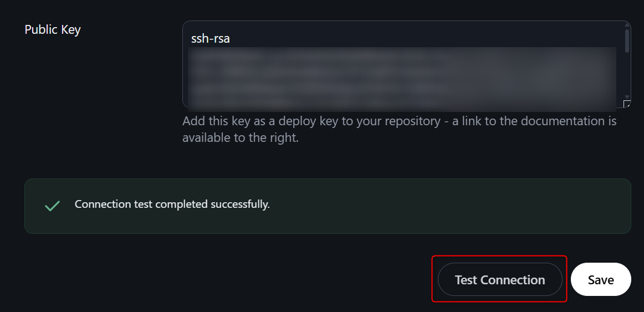Click "Connection test completed successfully." message
Screen dimensions: 644x312
172,204
